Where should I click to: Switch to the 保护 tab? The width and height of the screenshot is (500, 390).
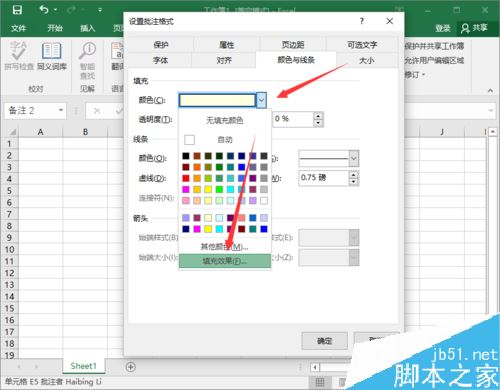161,45
